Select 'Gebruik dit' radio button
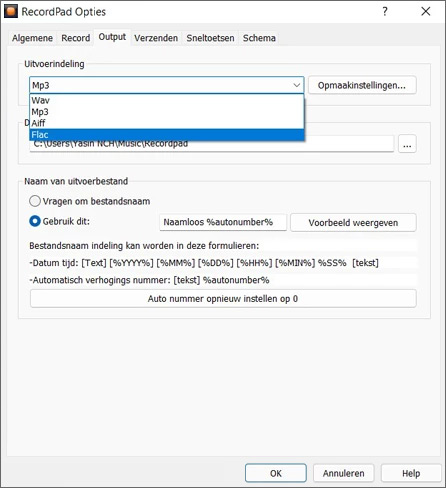This screenshot has height=488, width=446. [35, 221]
